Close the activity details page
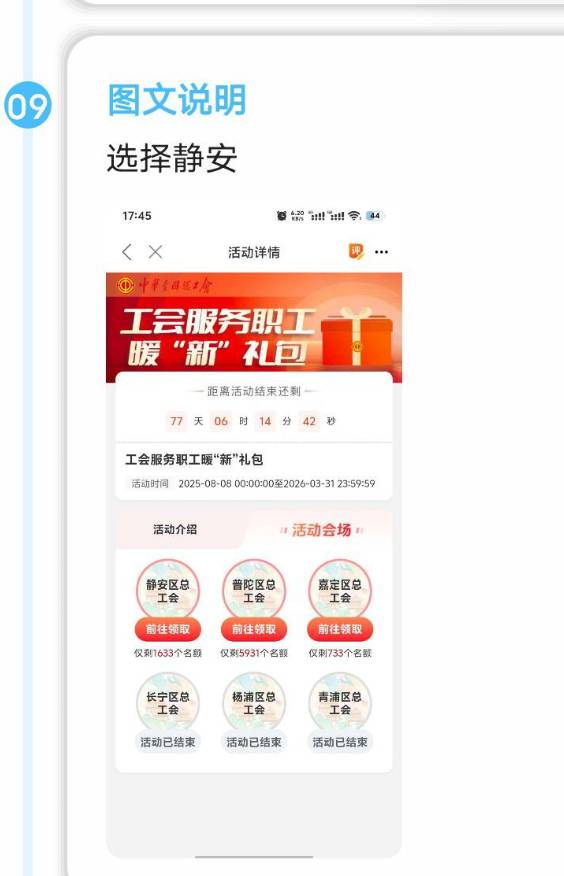 pos(155,252)
